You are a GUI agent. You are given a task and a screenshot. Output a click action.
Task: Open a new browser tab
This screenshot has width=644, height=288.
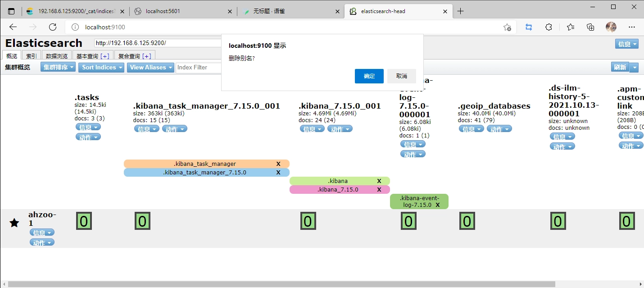(x=460, y=11)
